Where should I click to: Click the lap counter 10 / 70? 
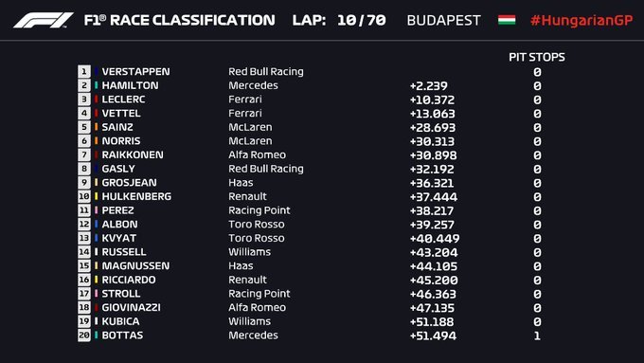(x=361, y=20)
